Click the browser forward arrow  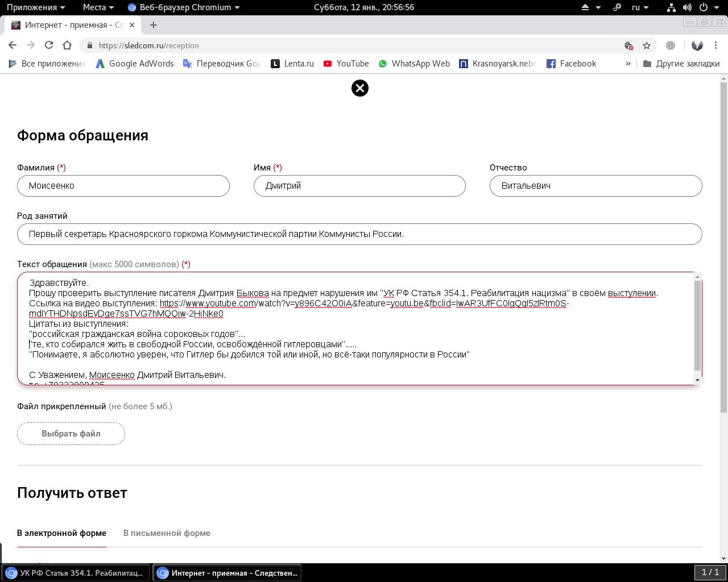coord(31,45)
